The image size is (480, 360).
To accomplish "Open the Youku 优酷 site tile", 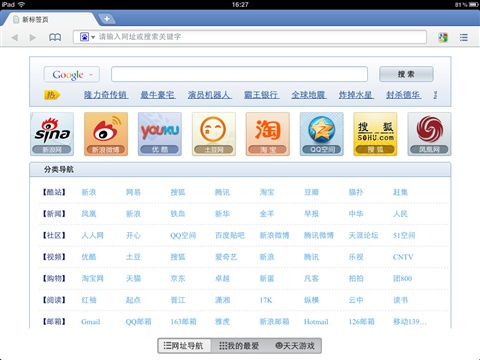I will (x=160, y=134).
